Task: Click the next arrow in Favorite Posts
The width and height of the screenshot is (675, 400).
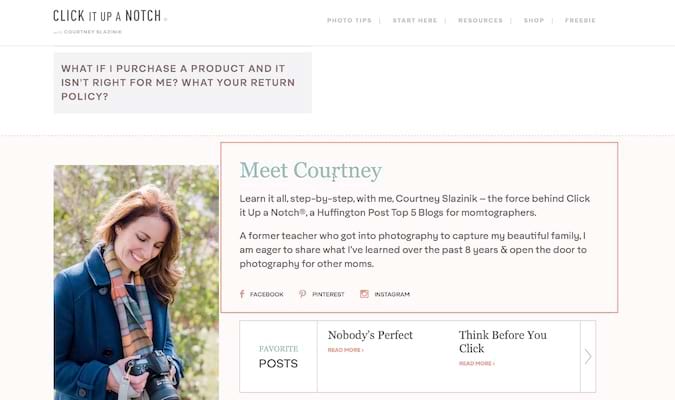Action: (588, 356)
